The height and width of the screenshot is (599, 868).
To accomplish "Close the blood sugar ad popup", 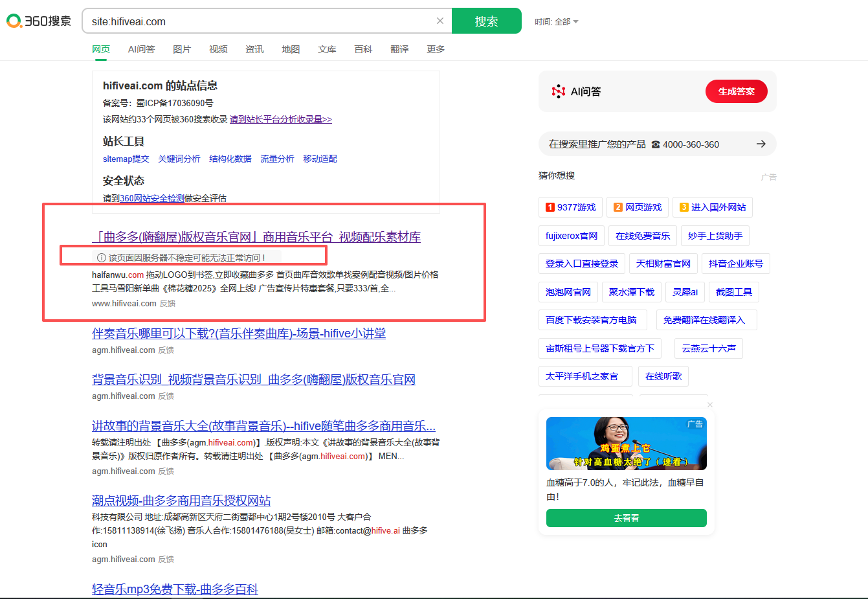I will click(710, 405).
